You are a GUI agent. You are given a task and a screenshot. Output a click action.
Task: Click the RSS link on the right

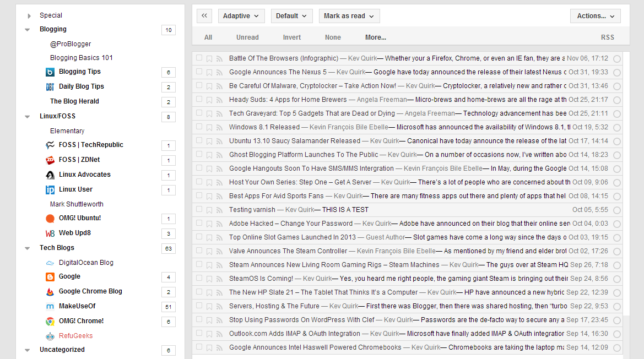coord(607,37)
